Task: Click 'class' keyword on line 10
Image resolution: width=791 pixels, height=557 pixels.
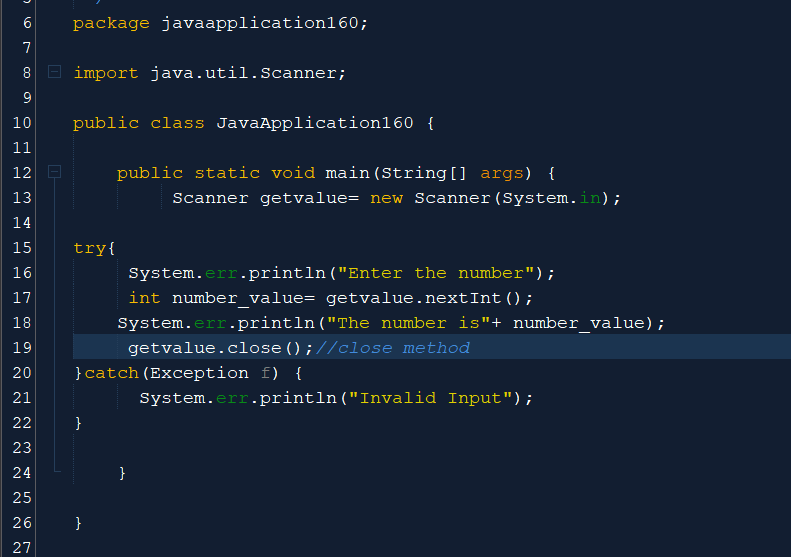Action: [177, 123]
